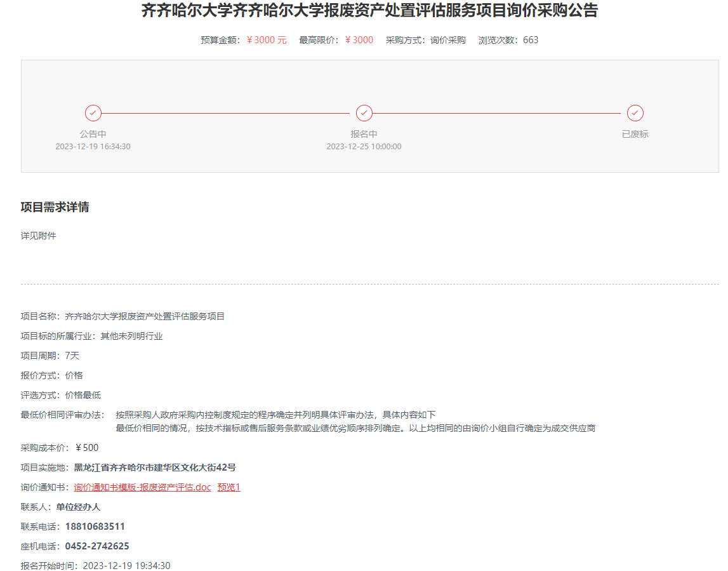Click the contact phone number 18810683511

coord(95,527)
